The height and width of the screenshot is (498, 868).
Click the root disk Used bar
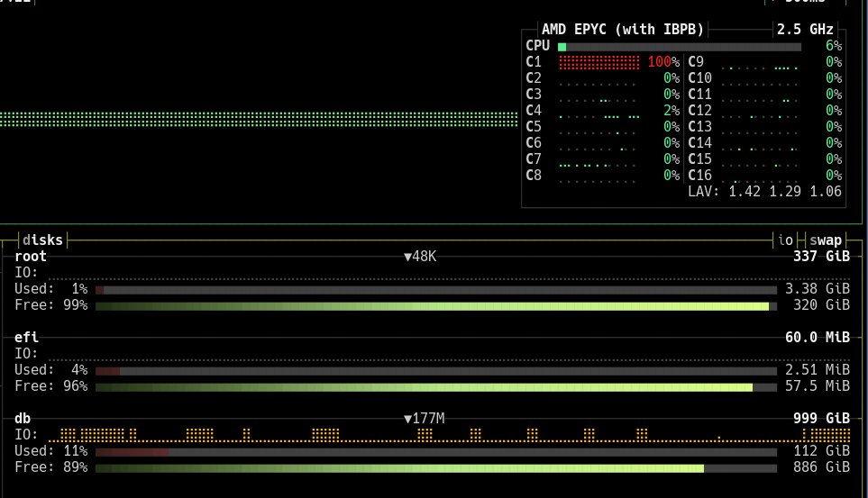[x=436, y=290]
